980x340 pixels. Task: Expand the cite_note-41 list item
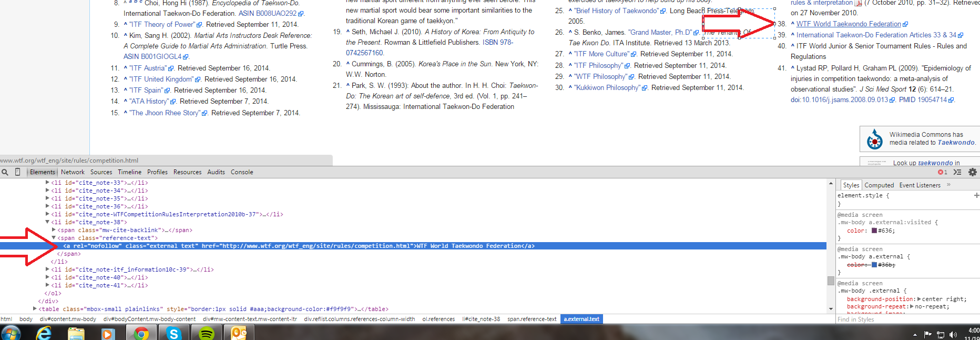(x=47, y=285)
